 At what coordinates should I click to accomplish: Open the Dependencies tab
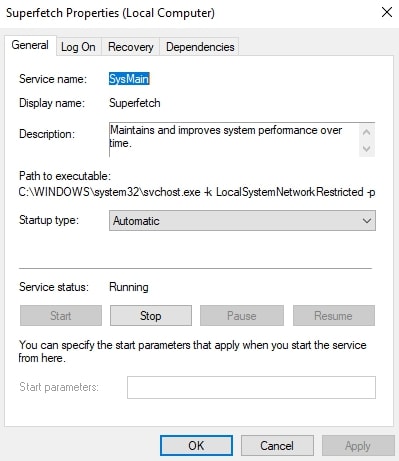tap(200, 47)
